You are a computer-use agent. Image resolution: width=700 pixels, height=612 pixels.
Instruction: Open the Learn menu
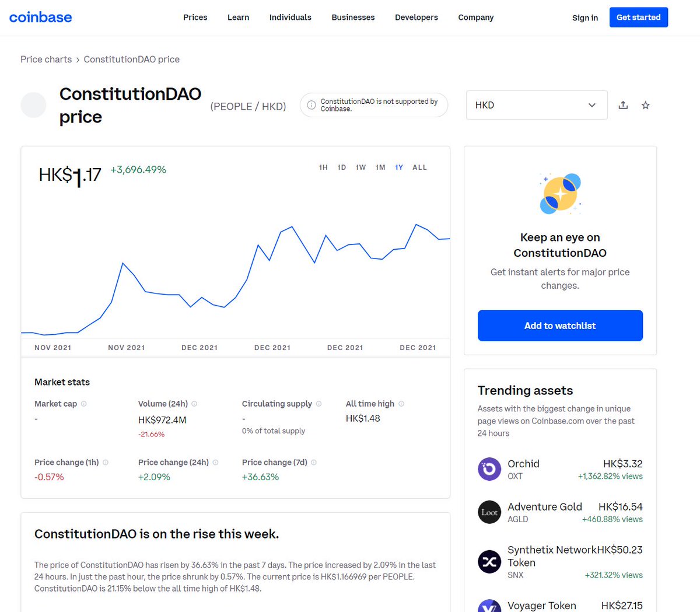238,18
